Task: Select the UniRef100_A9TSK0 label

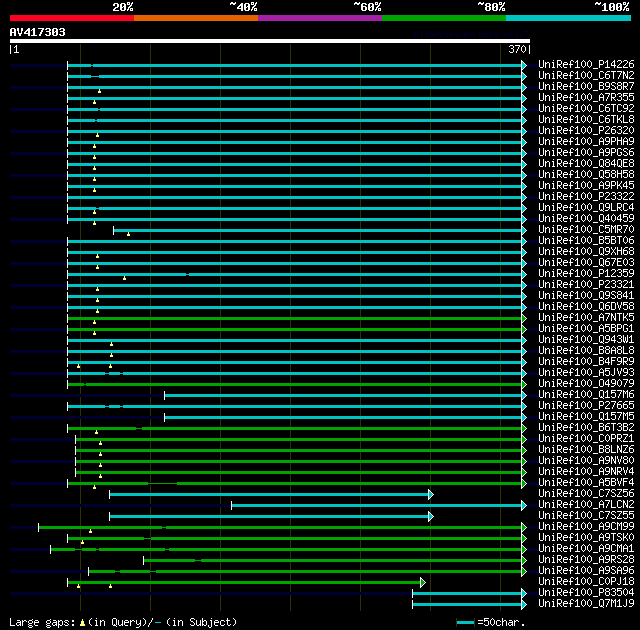Action: [x=586, y=538]
